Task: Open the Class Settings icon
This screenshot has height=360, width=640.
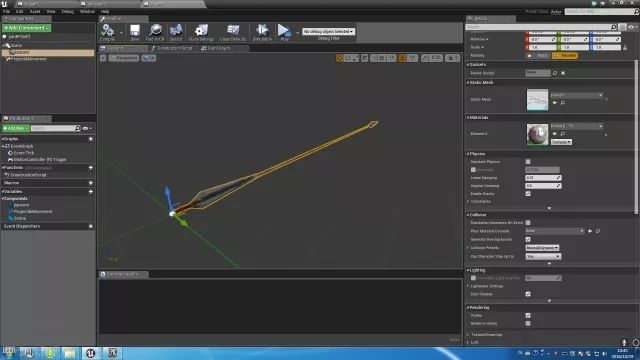Action: 201,32
